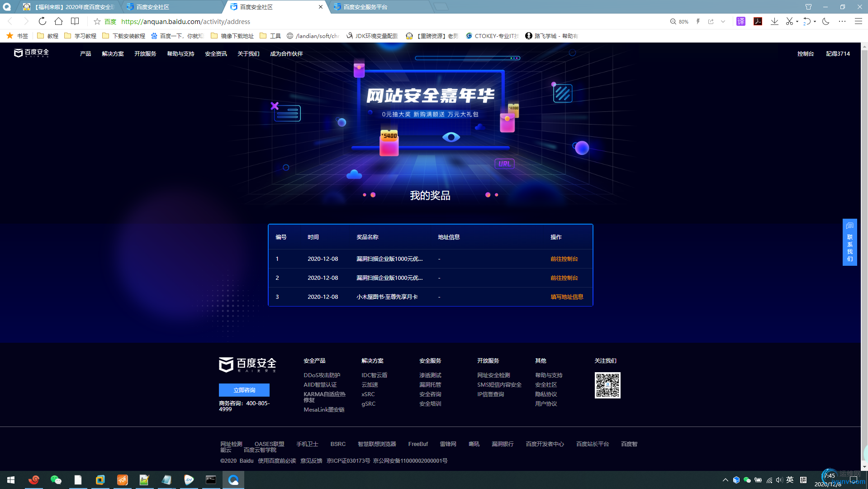
Task: Expand the undo closed tab dropdown arrow
Action: coord(815,21)
